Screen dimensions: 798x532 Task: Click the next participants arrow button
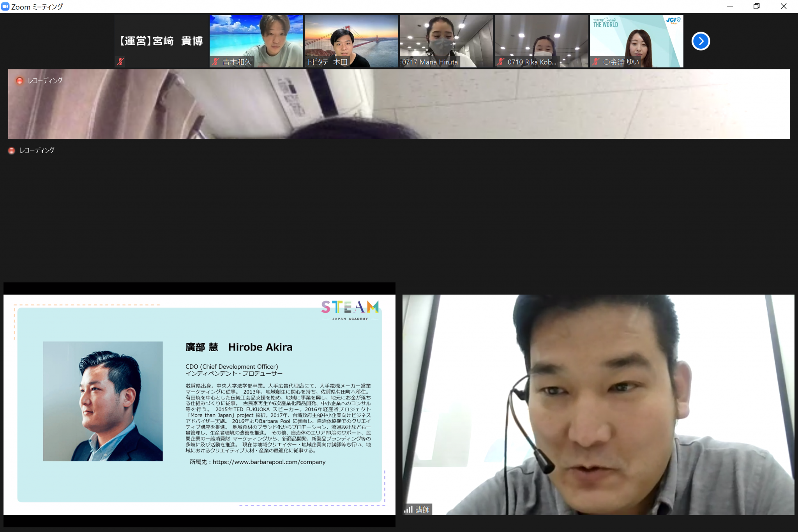[x=701, y=41]
